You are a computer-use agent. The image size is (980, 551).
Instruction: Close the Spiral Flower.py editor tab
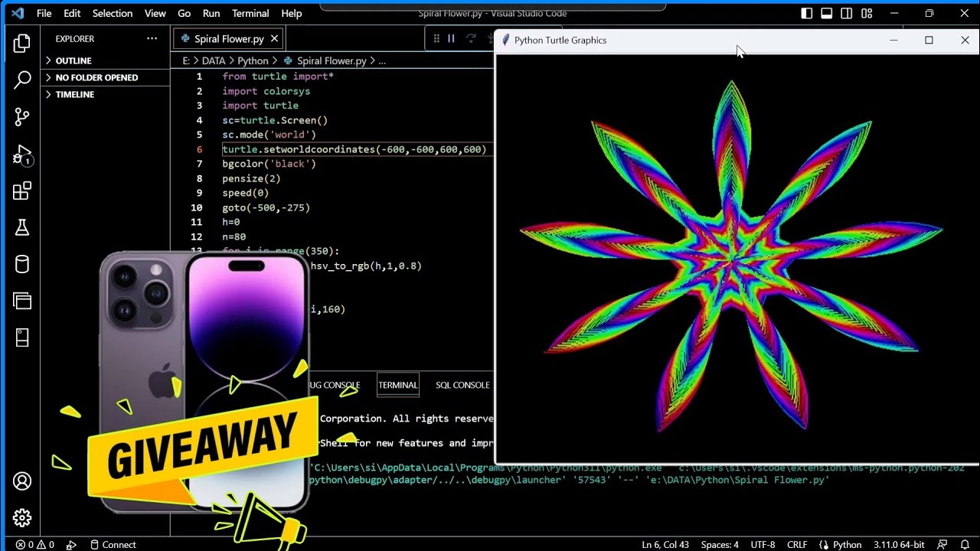coord(274,38)
